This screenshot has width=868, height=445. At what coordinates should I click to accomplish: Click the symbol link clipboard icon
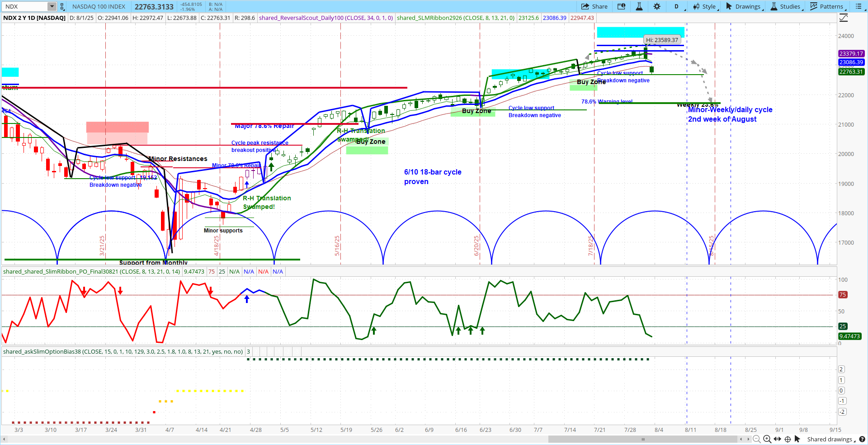[62, 6]
